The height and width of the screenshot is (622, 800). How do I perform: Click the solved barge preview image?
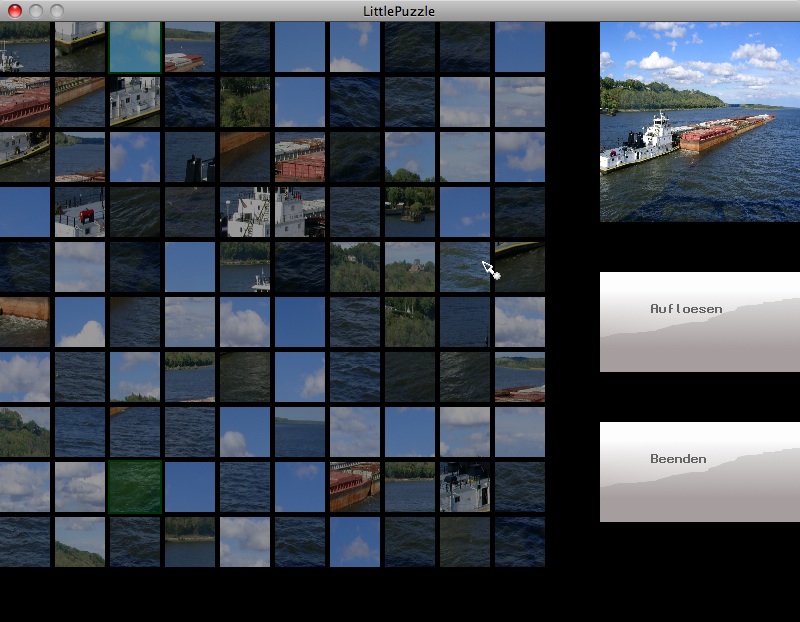click(699, 122)
